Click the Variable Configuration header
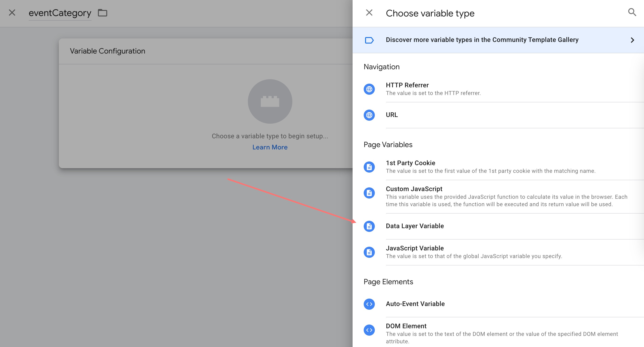Viewport: 644px width, 347px height. pyautogui.click(x=107, y=51)
